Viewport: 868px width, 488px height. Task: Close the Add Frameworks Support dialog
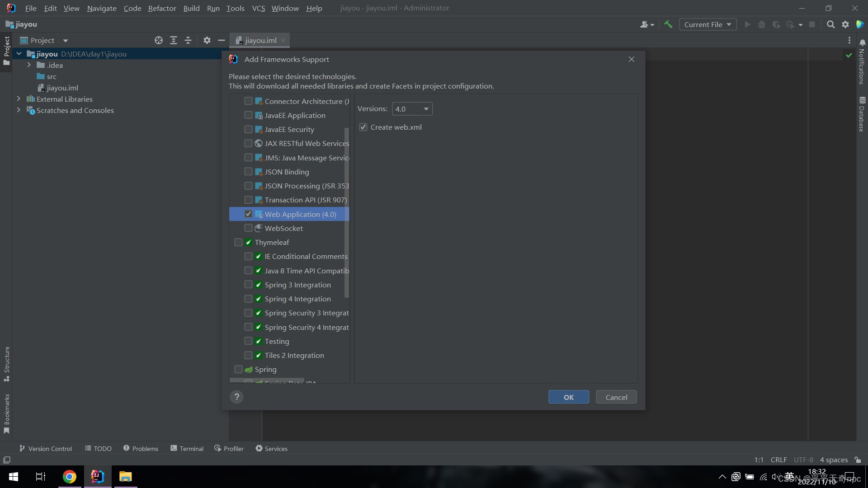[632, 59]
